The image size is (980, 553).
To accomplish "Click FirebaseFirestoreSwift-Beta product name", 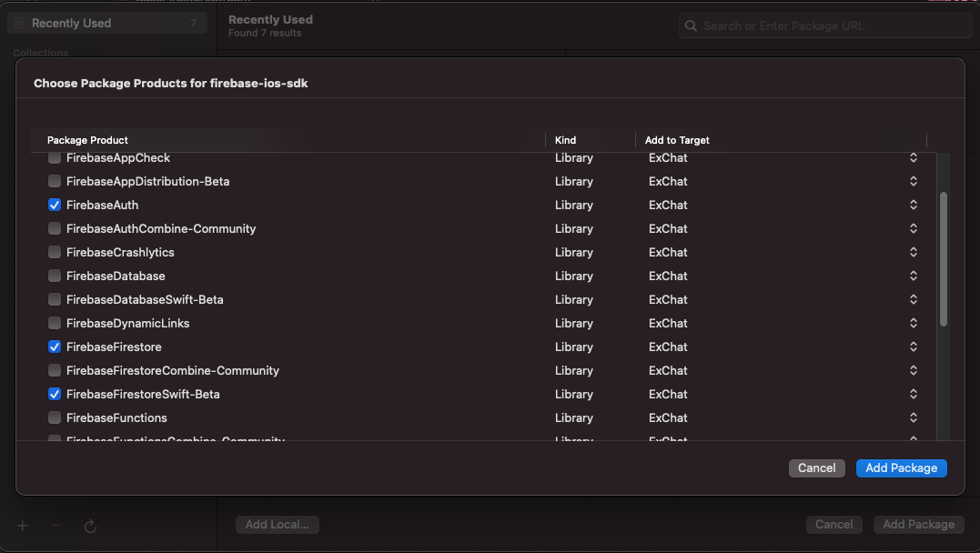I will 143,395.
